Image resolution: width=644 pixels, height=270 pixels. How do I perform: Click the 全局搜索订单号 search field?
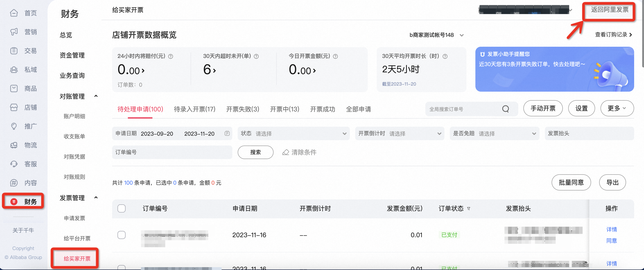pyautogui.click(x=472, y=109)
